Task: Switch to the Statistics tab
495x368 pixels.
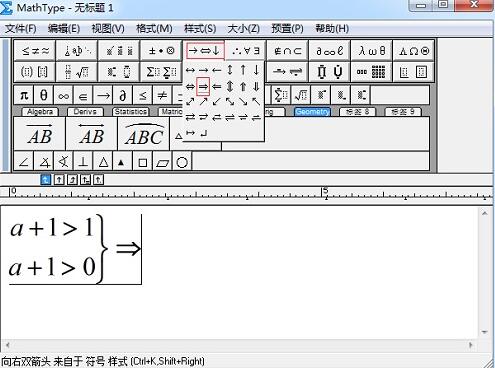Action: pyautogui.click(x=130, y=112)
